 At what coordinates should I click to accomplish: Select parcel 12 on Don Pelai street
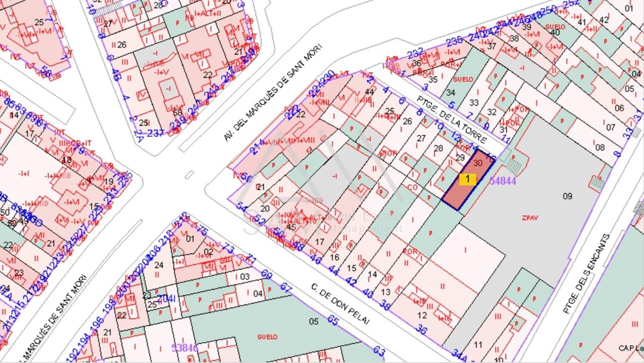pyautogui.click(x=422, y=315)
